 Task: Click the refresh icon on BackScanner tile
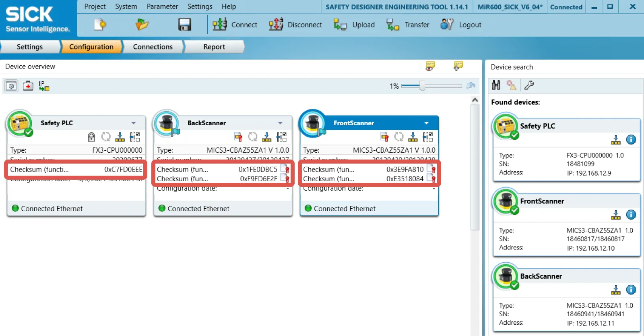point(252,137)
